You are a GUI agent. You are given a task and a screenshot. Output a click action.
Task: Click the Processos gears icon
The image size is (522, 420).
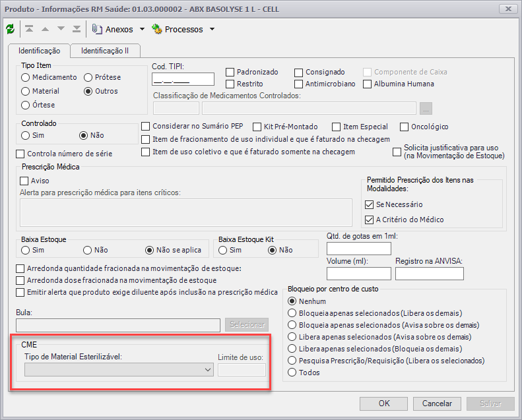click(156, 29)
